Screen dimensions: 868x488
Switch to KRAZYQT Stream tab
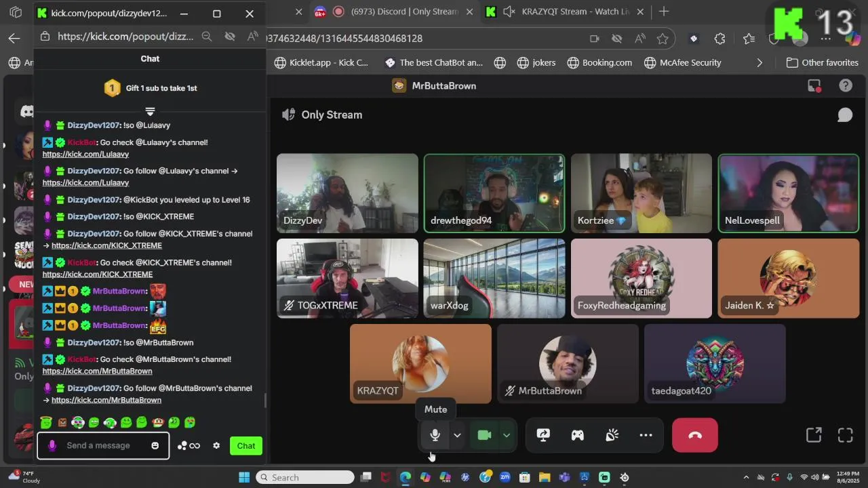565,12
